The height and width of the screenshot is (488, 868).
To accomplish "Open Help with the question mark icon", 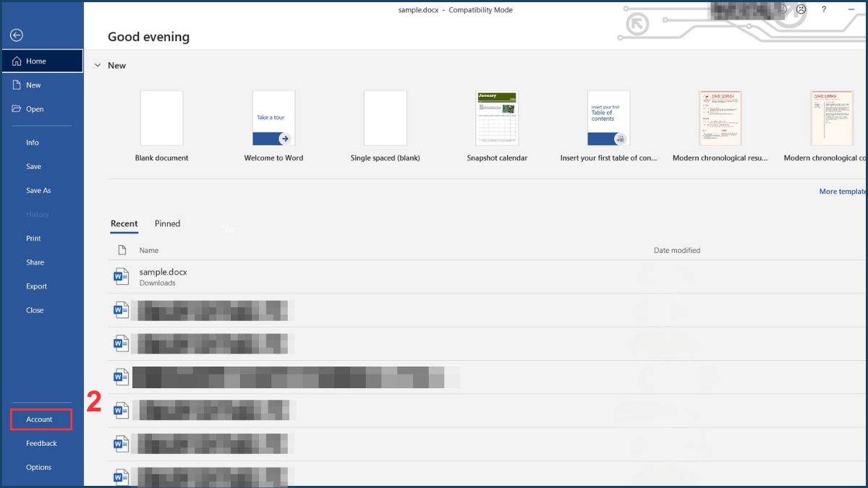I will (x=823, y=9).
